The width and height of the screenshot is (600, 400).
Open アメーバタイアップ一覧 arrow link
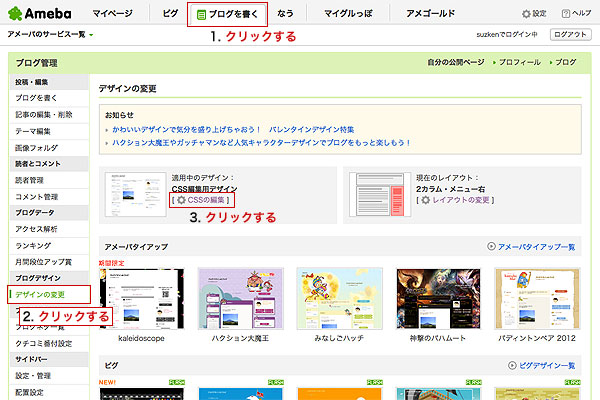[x=531, y=246]
